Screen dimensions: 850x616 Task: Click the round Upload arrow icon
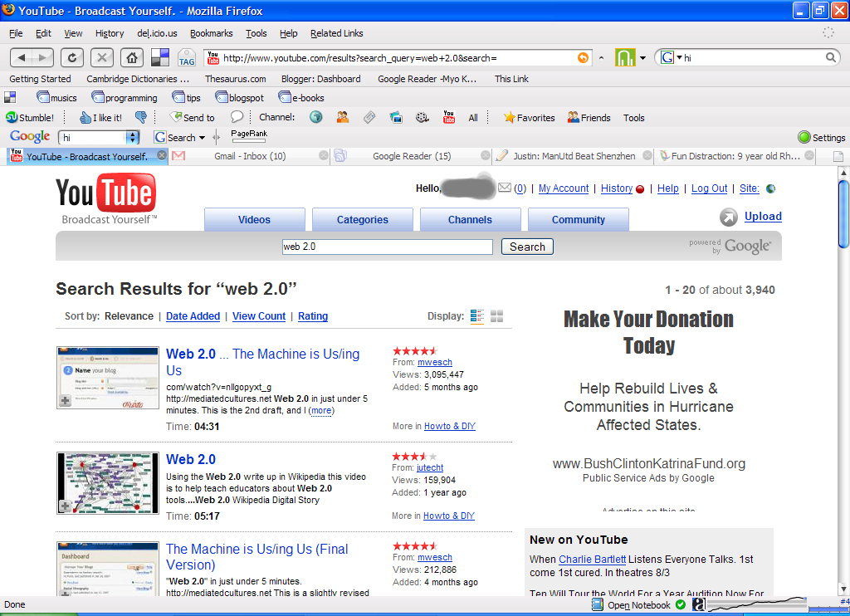[x=729, y=217]
